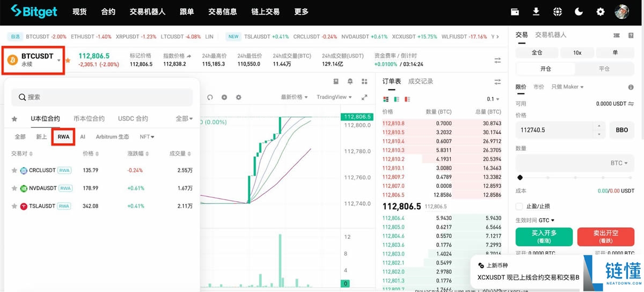The height and width of the screenshot is (292, 644).
Task: Open the 更多 menu
Action: click(x=301, y=12)
